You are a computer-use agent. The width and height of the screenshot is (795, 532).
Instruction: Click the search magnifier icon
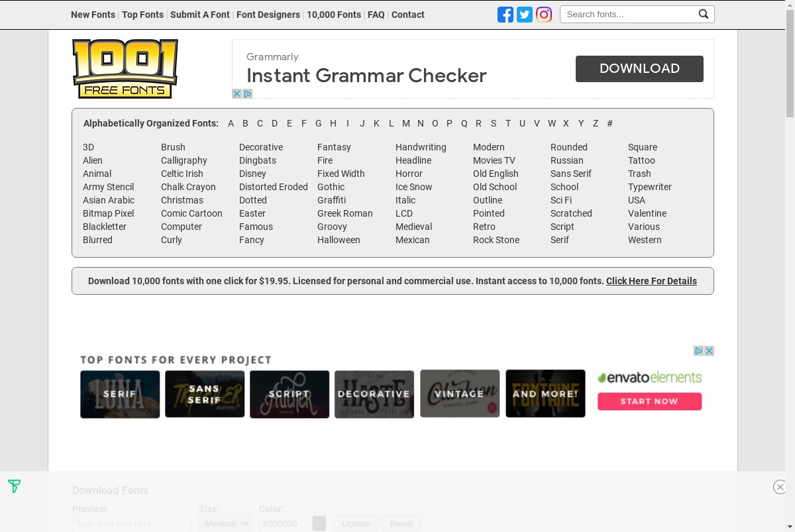pyautogui.click(x=704, y=14)
